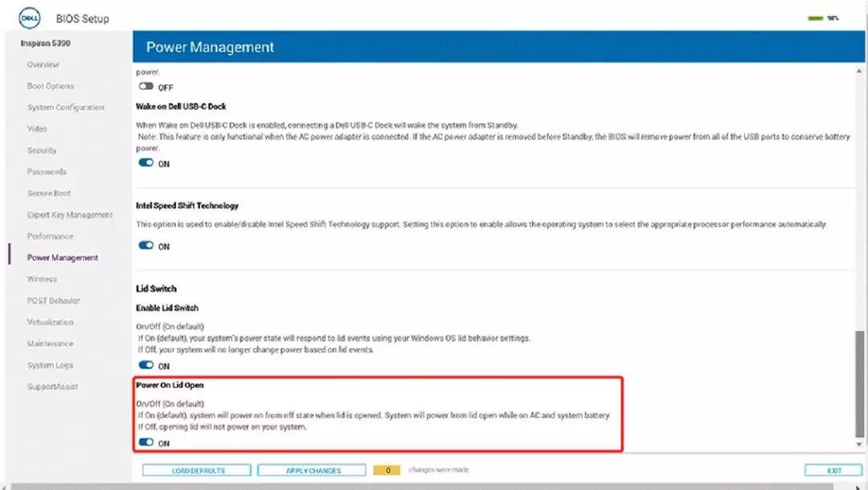Click the 'changes were made' status text

(x=439, y=470)
